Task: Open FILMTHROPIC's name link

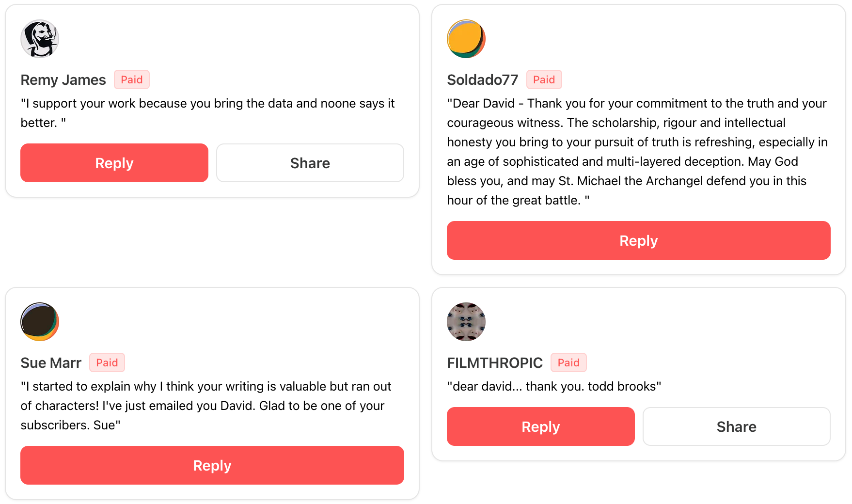Action: [494, 363]
